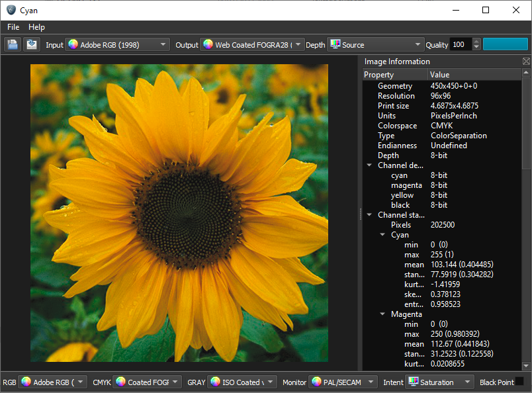Viewport: 532px width, 393px height.
Task: Click the Quality value input field
Action: coord(460,45)
